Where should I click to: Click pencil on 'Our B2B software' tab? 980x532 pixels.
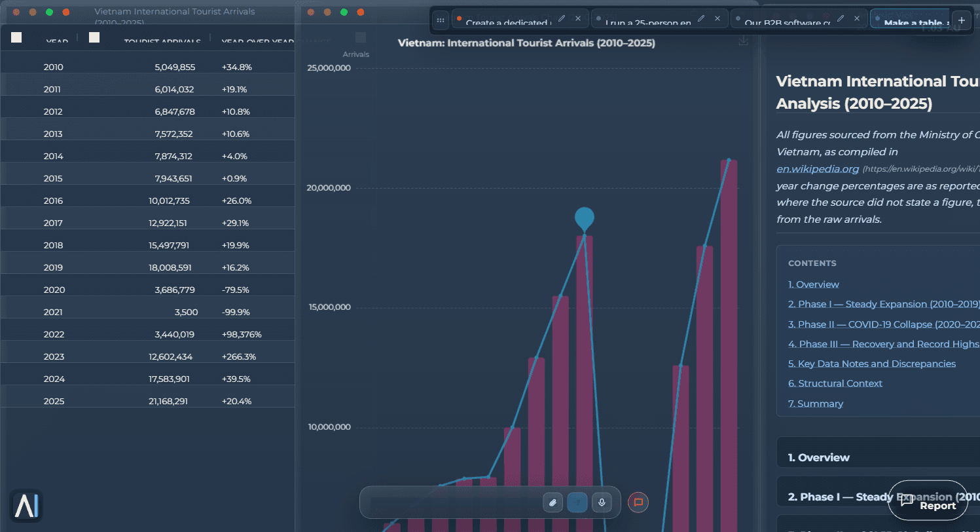(841, 18)
